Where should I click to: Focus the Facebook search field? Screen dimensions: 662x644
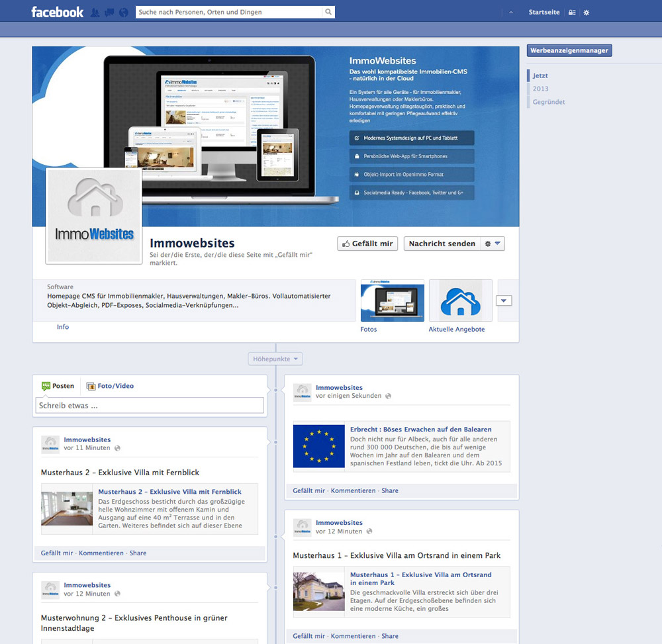click(x=229, y=12)
